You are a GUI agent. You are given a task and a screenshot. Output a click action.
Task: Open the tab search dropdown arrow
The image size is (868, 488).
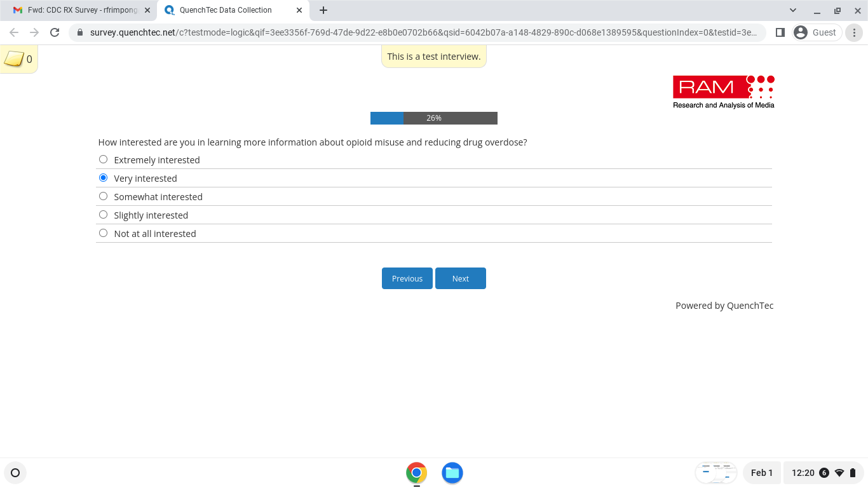point(792,10)
